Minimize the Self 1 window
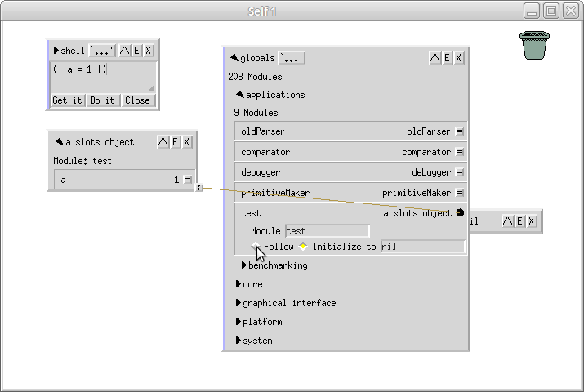This screenshot has width=584, height=392. click(532, 11)
